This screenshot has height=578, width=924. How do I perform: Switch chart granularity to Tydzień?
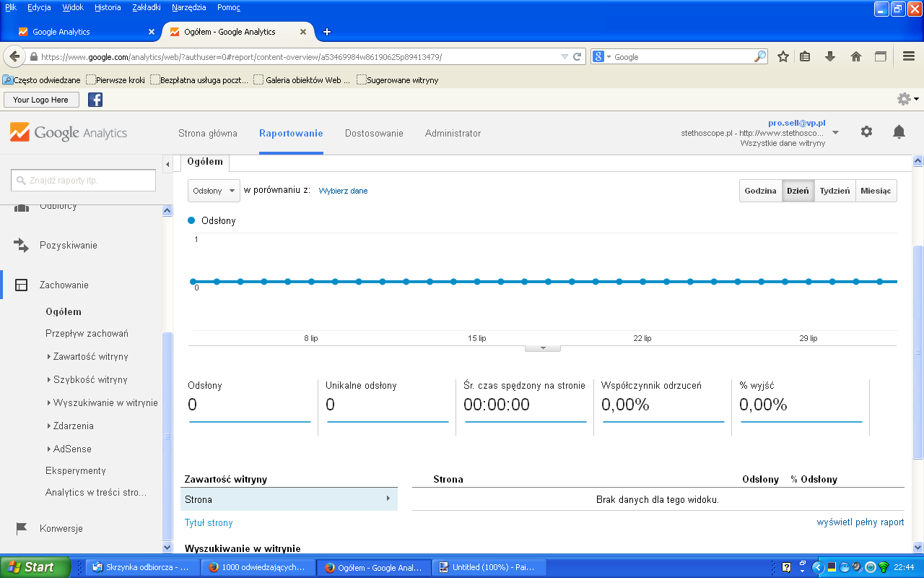[835, 191]
